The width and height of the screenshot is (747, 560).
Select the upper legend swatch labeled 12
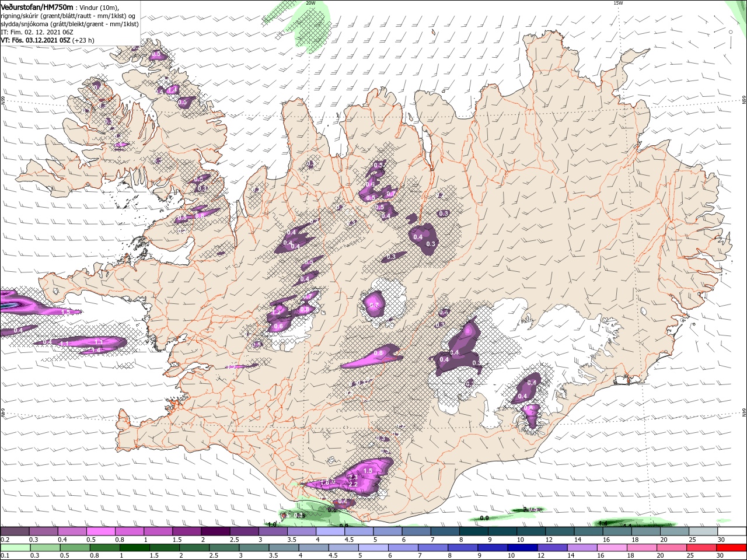(x=560, y=531)
